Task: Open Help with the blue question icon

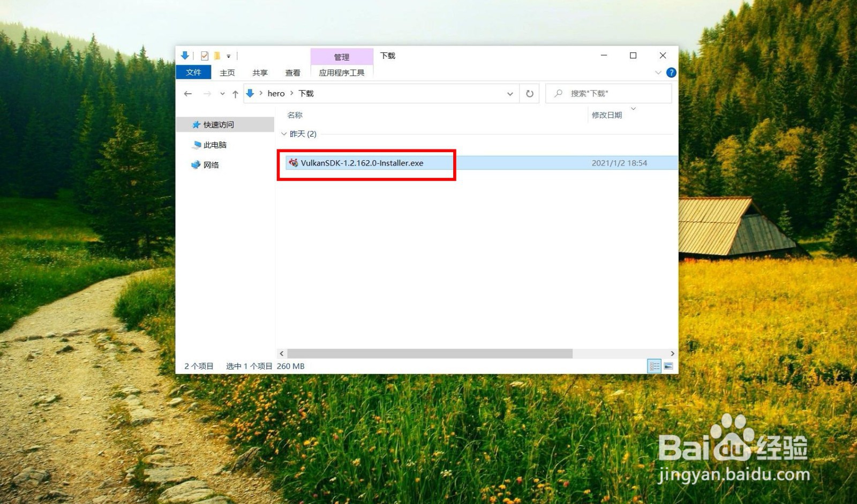Action: (671, 72)
